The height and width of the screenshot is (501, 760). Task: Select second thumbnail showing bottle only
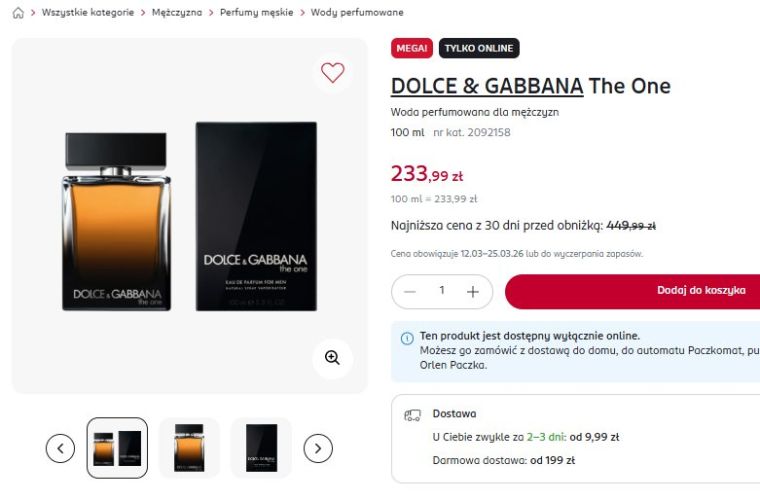(189, 448)
